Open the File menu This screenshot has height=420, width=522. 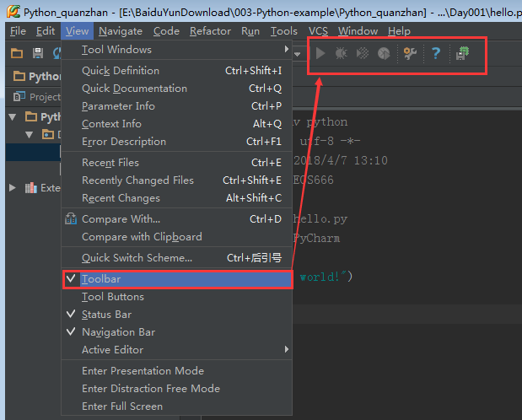pos(18,31)
